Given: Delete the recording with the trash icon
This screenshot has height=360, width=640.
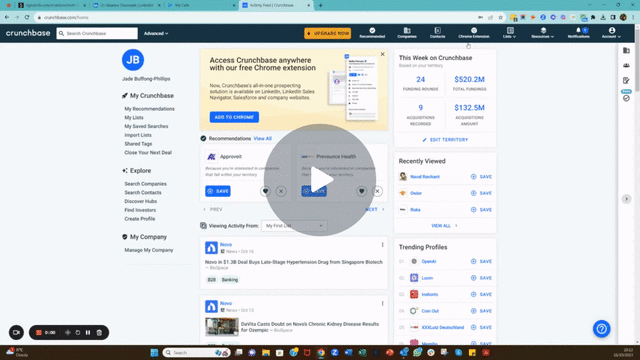Looking at the screenshot, I should click(x=99, y=333).
